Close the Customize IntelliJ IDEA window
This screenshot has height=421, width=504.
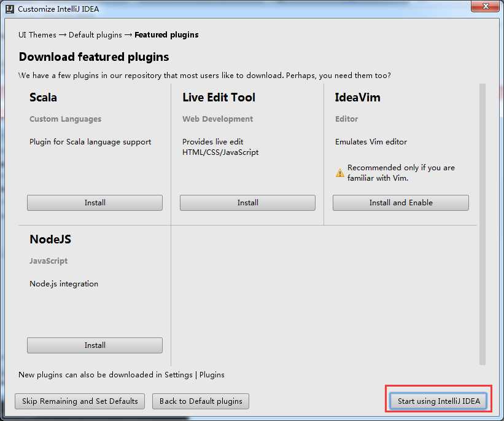tap(486, 6)
